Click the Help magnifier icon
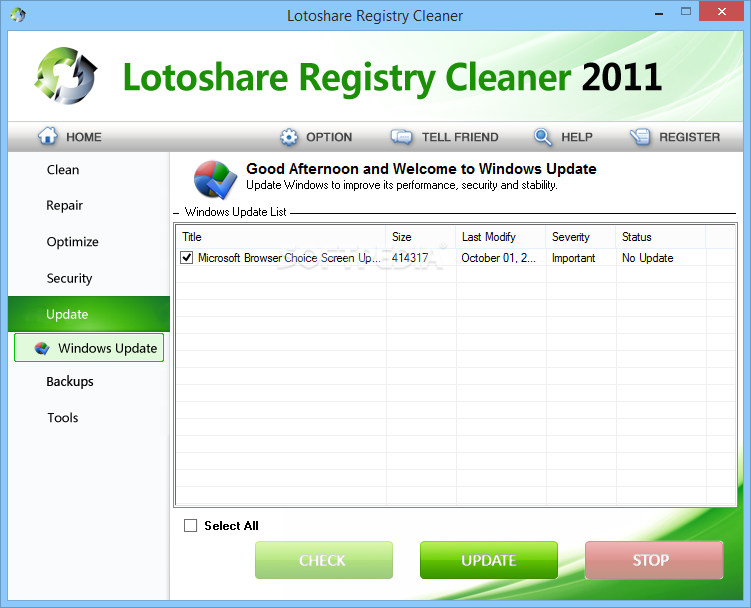This screenshot has height=608, width=751. [x=543, y=137]
